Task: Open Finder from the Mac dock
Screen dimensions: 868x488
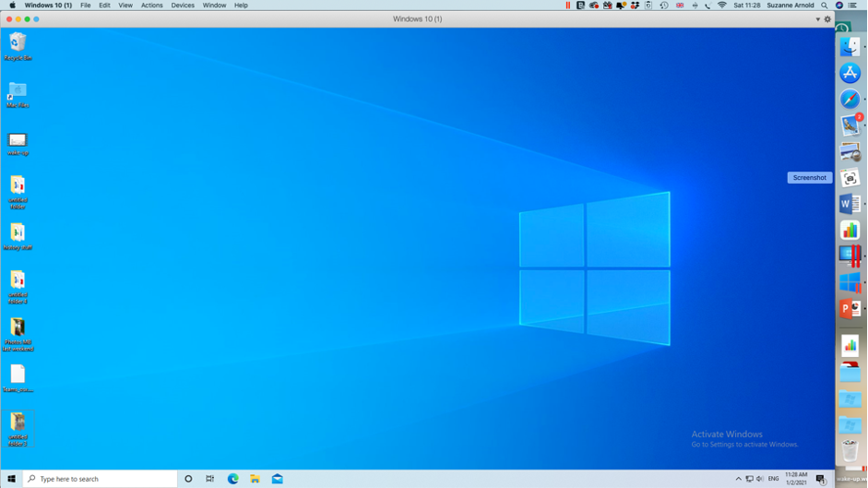Action: tap(850, 46)
